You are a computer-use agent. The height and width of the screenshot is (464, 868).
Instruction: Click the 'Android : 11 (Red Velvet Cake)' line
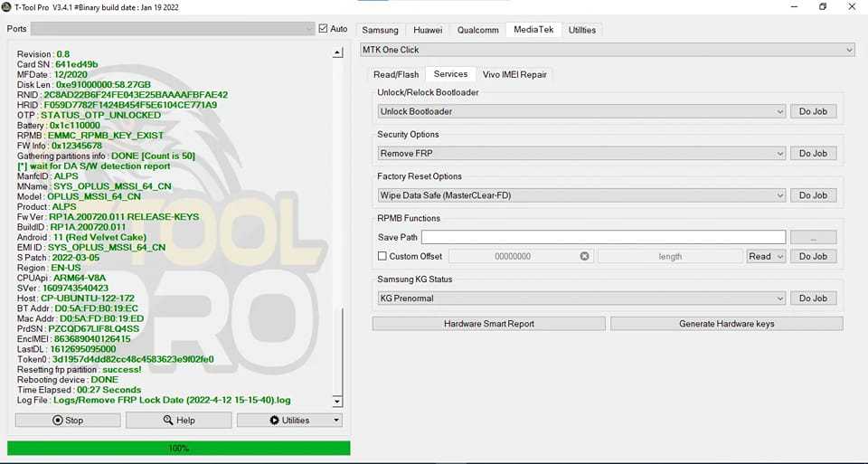pyautogui.click(x=82, y=237)
